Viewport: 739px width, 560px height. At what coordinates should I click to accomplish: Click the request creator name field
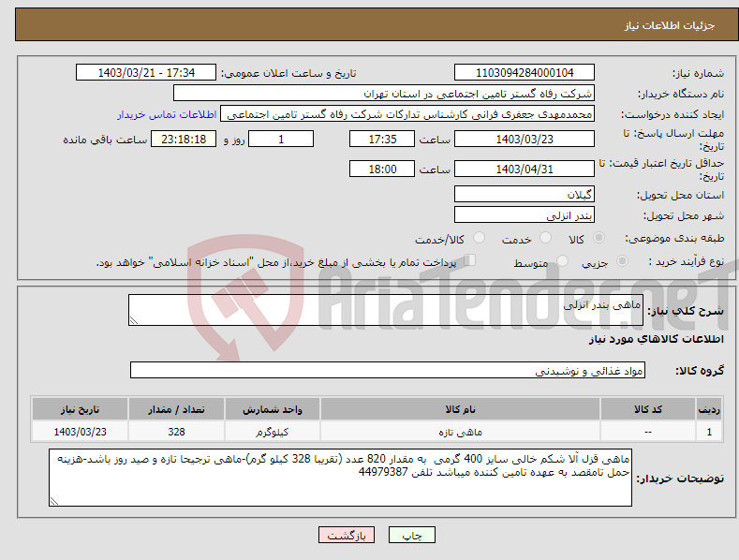pyautogui.click(x=407, y=114)
